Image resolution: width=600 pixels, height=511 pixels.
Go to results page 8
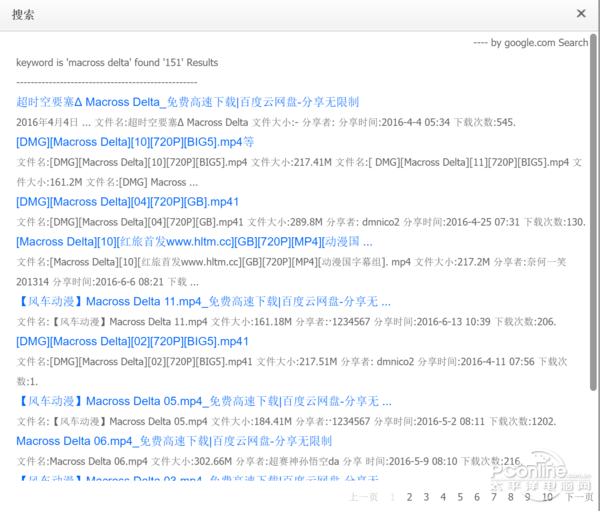(x=510, y=497)
